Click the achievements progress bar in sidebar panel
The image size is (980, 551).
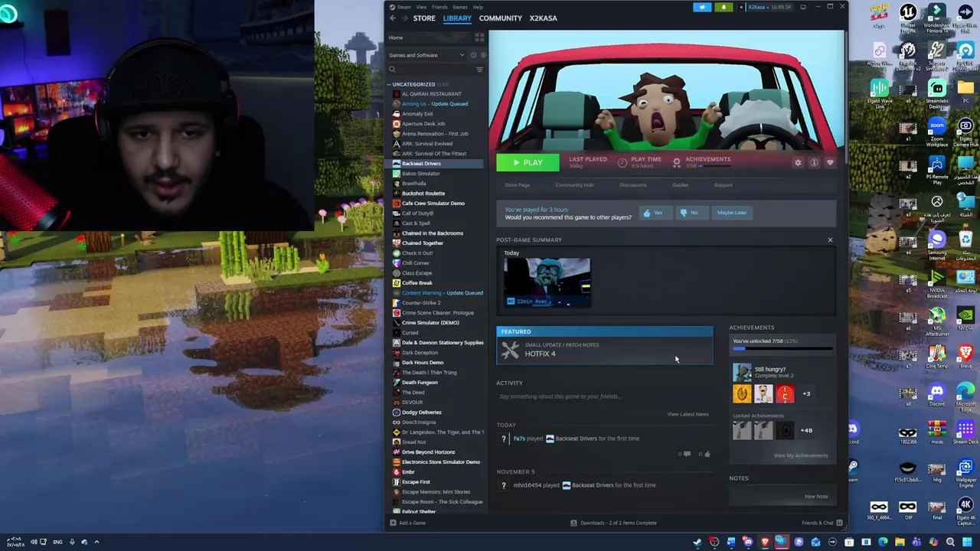click(782, 349)
